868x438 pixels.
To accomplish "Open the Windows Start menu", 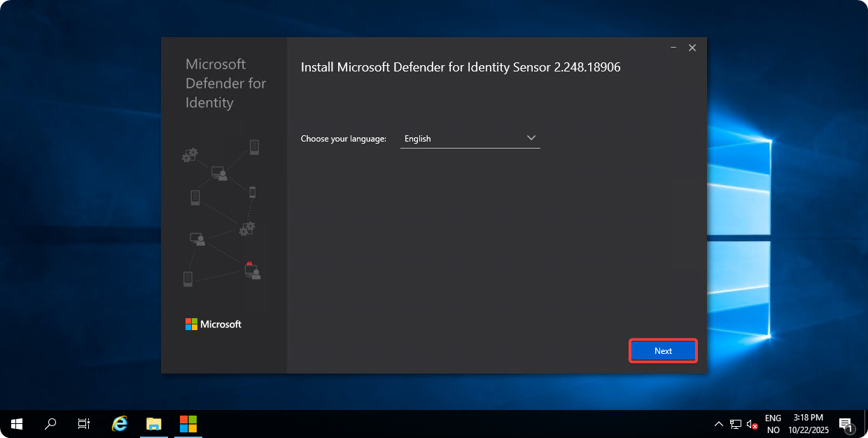I will (17, 424).
